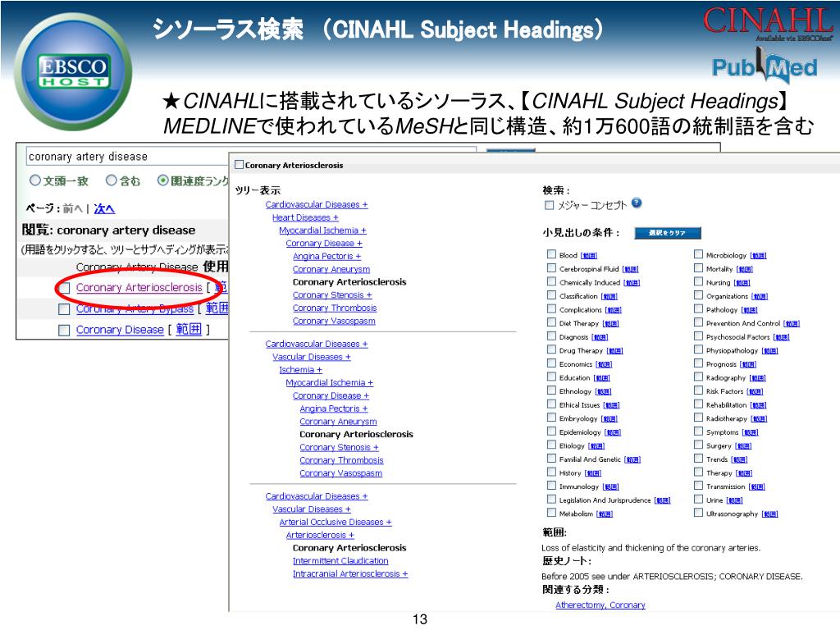This screenshot has height=630, width=840.
Task: Open scope link beside Radiography
Action: [757, 378]
